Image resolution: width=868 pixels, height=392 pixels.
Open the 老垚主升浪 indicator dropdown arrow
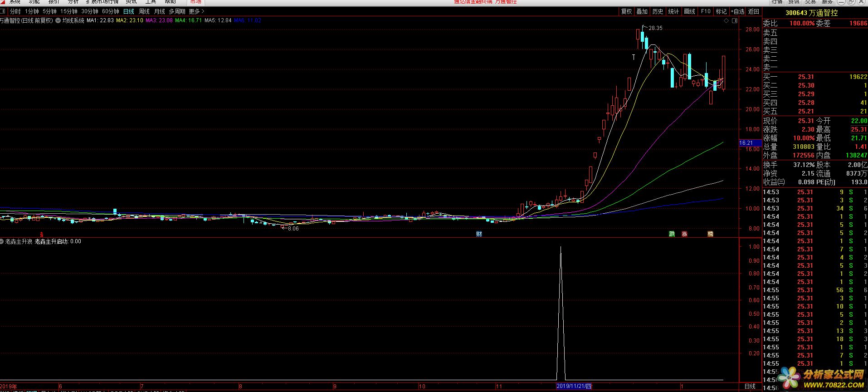pyautogui.click(x=2, y=241)
